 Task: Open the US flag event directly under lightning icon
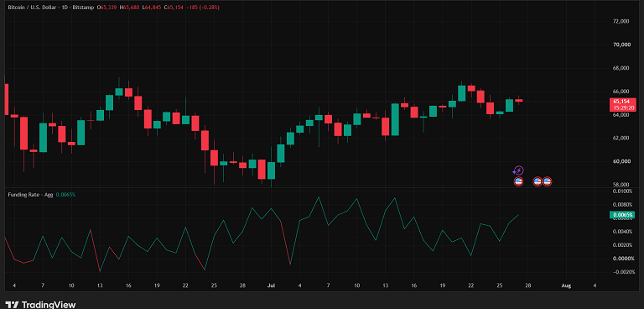click(518, 181)
